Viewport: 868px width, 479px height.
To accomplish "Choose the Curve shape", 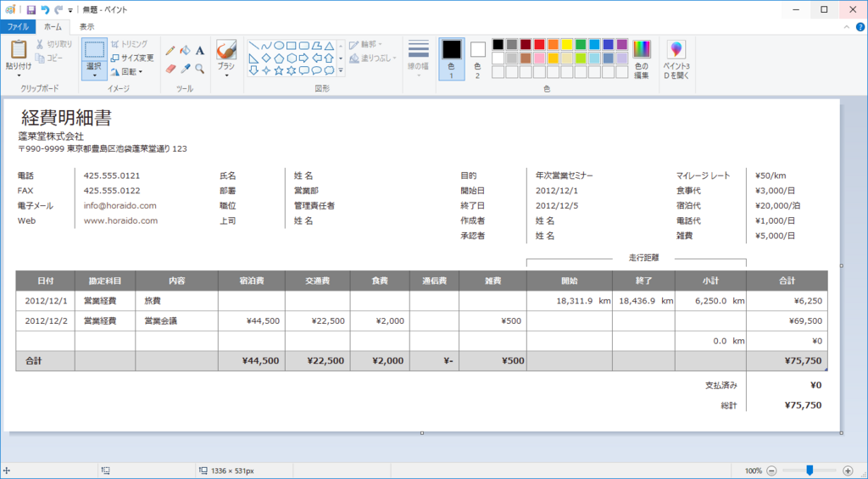I will 266,46.
